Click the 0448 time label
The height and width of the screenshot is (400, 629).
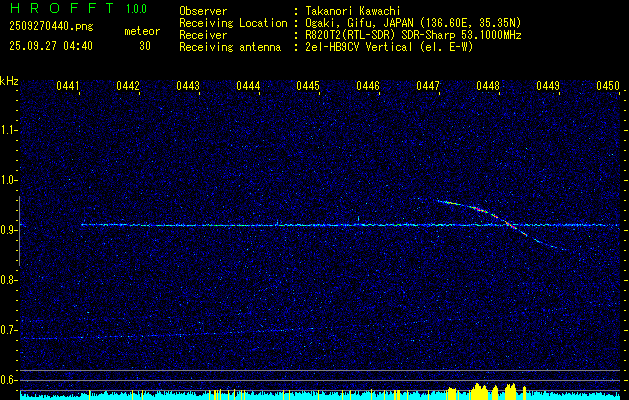(488, 87)
